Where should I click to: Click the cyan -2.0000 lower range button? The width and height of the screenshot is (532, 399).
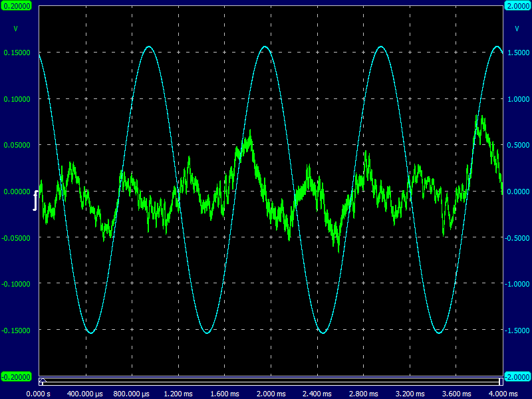pos(517,376)
